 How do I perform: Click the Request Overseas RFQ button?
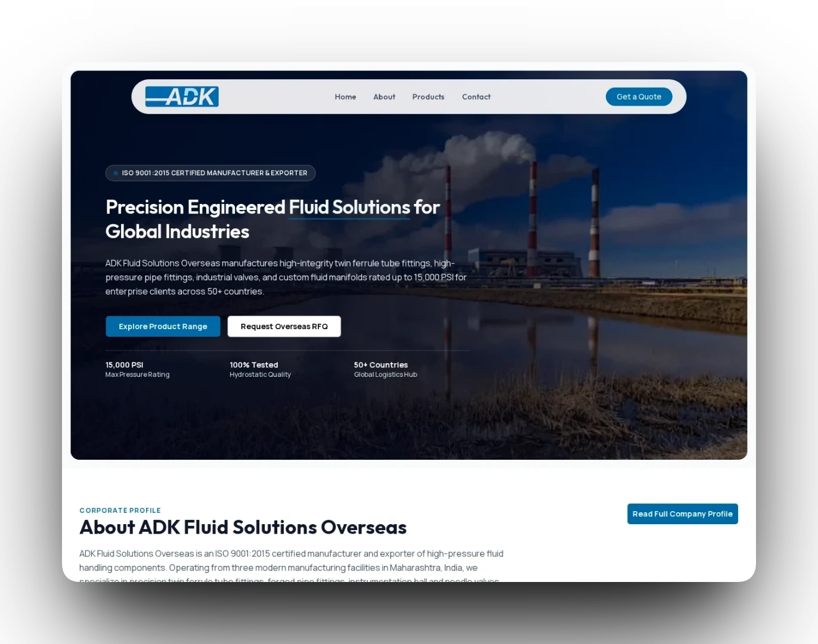[x=284, y=326]
